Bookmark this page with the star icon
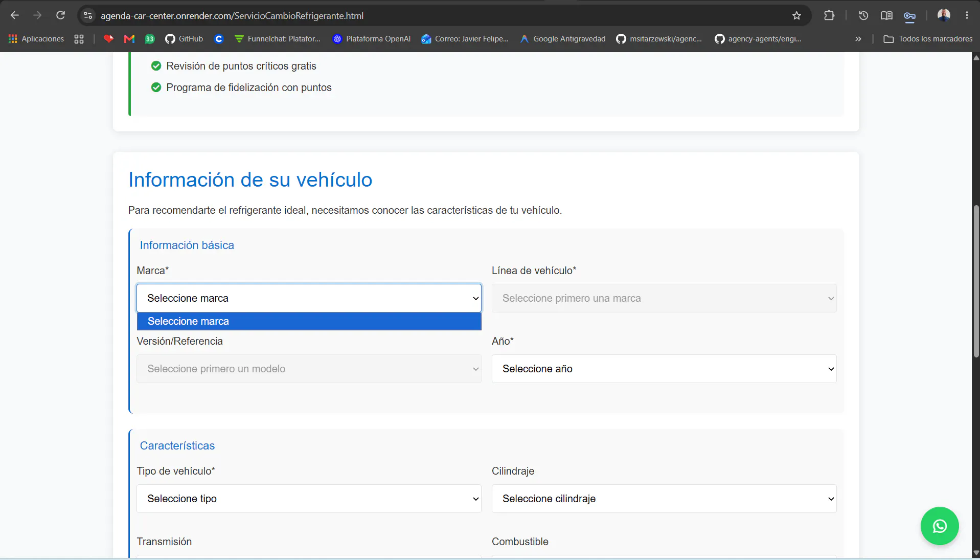The image size is (980, 560). [x=796, y=15]
